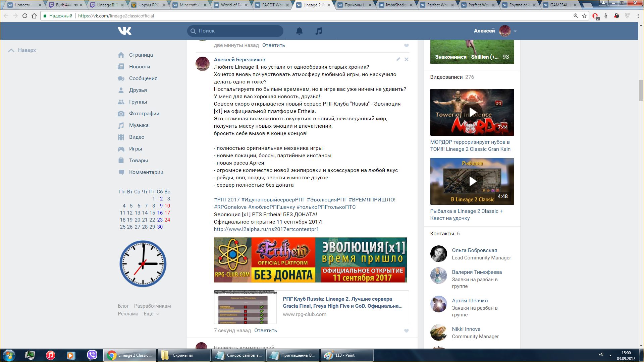Bookmark page with the star icon
The image size is (644, 362).
[x=584, y=16]
